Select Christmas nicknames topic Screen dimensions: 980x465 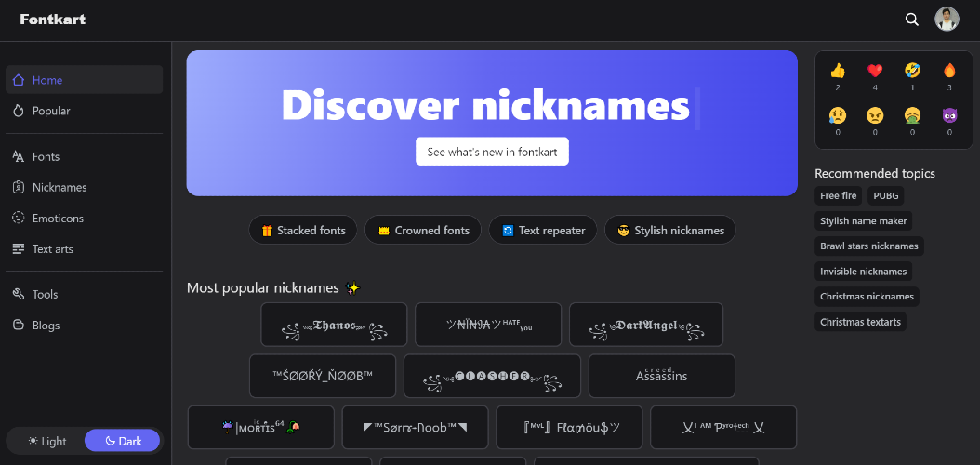coord(867,297)
